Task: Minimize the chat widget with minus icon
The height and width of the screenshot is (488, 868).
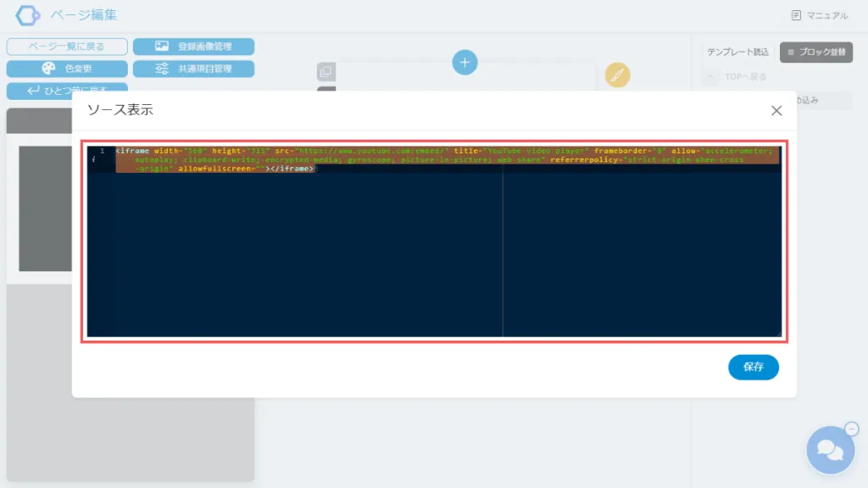Action: click(x=852, y=429)
